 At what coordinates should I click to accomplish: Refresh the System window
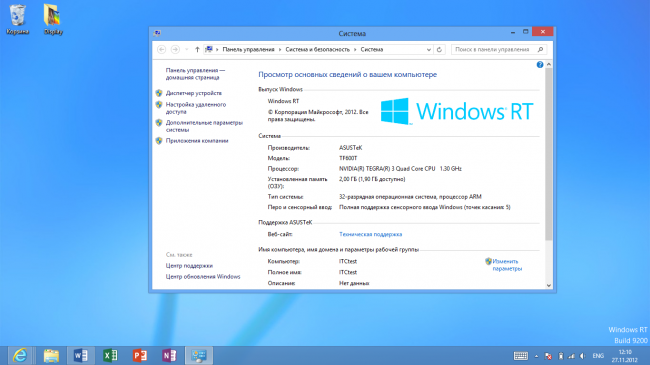click(x=439, y=49)
